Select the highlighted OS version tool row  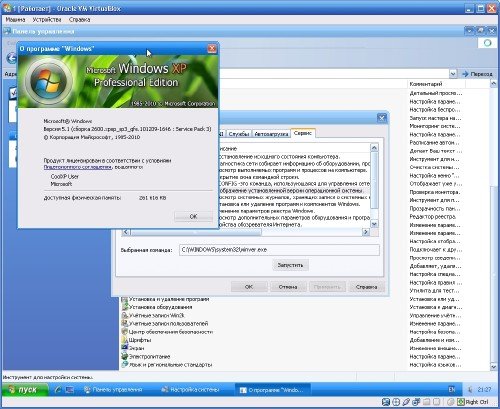pos(294,191)
